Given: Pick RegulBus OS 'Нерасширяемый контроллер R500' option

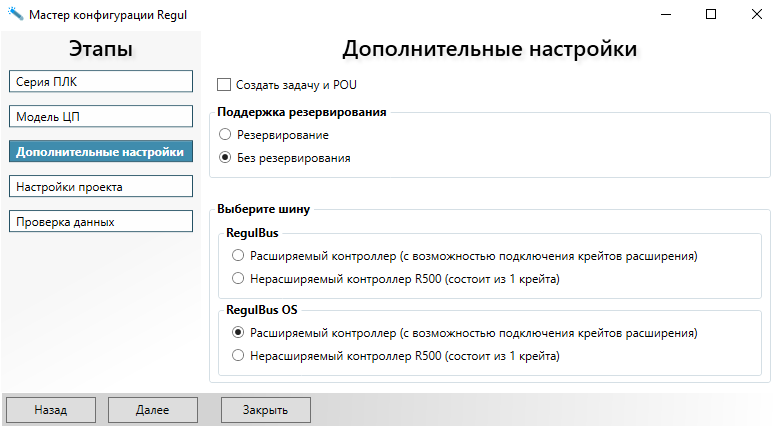Looking at the screenshot, I should (238, 355).
